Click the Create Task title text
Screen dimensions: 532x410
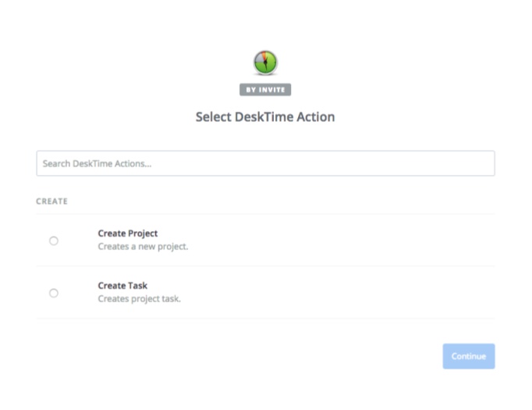[122, 286]
